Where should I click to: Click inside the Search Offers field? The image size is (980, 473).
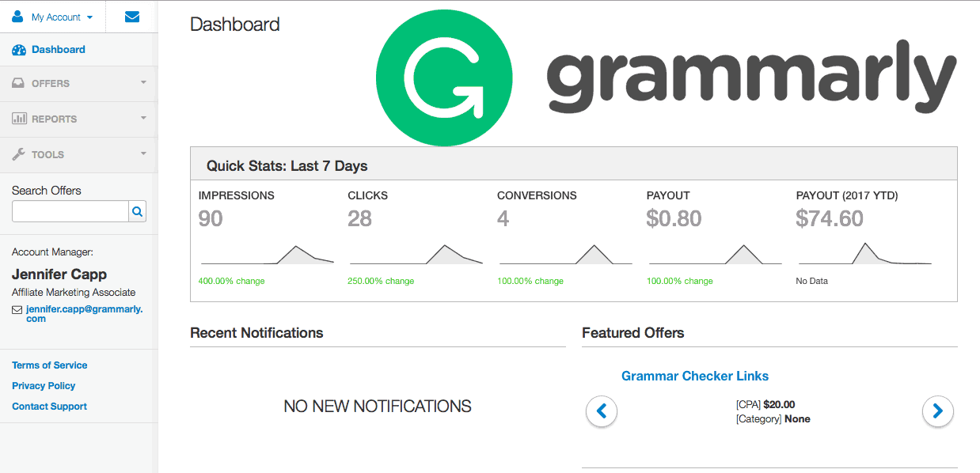point(70,211)
